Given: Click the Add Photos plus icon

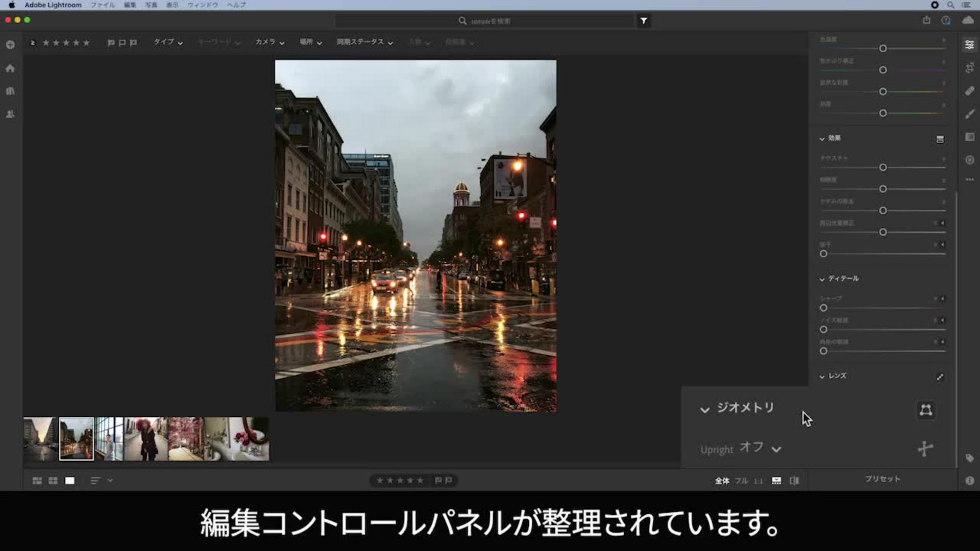Looking at the screenshot, I should [10, 45].
